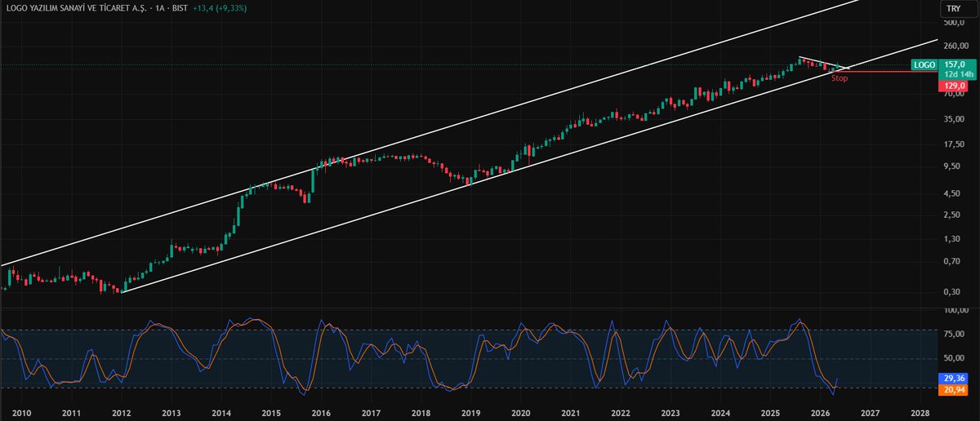Click the 2024 year on time axis
Screen dimensions: 980x421
click(720, 414)
